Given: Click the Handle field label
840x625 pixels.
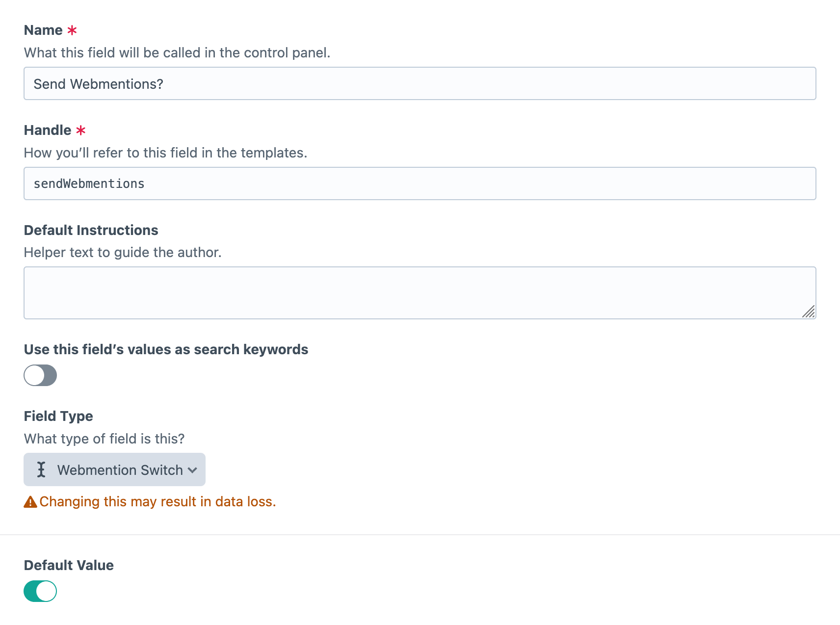Looking at the screenshot, I should tap(48, 130).
